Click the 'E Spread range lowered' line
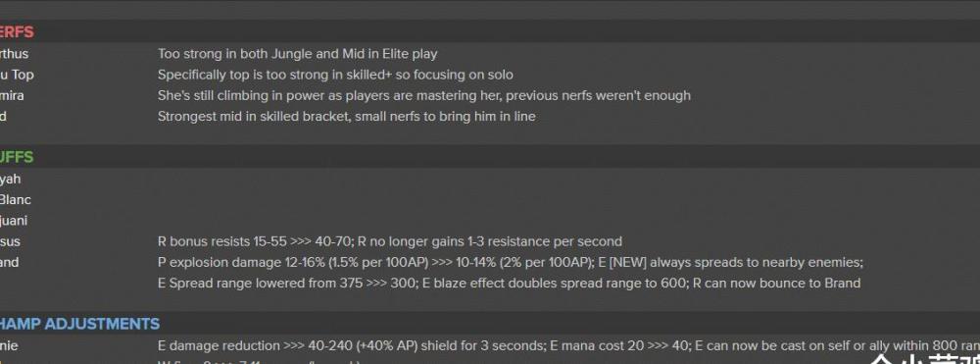The image size is (980, 364). click(x=509, y=284)
